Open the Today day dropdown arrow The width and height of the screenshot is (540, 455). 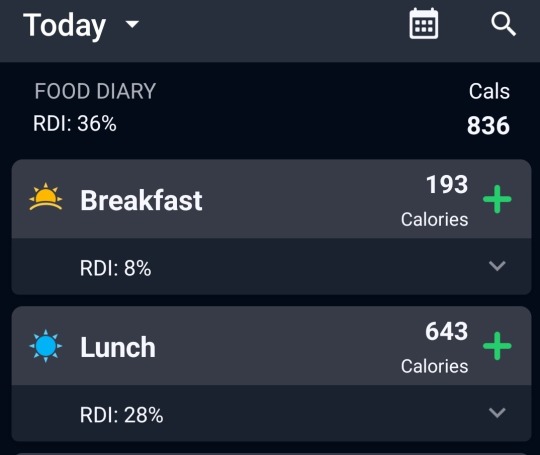132,24
